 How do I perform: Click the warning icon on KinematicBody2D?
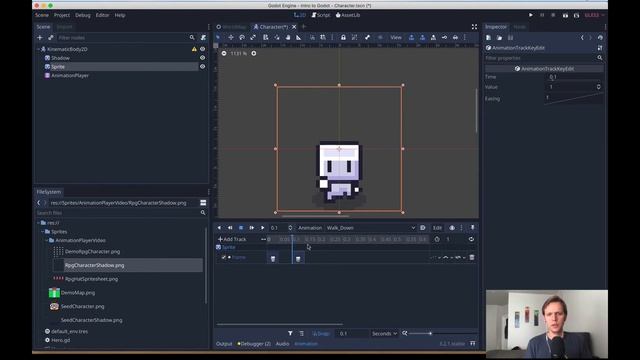194,49
